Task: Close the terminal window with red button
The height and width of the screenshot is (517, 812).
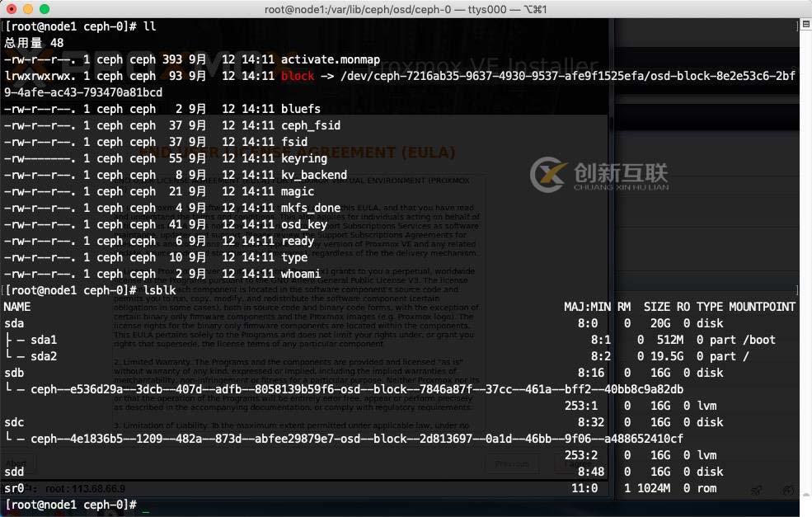Action: (12, 9)
